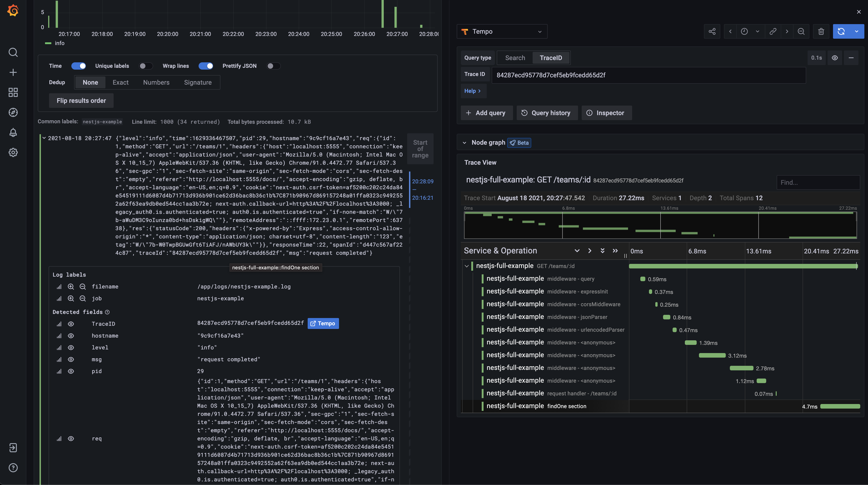This screenshot has height=485, width=868.
Task: Click the time range picker clock icon
Action: point(745,31)
